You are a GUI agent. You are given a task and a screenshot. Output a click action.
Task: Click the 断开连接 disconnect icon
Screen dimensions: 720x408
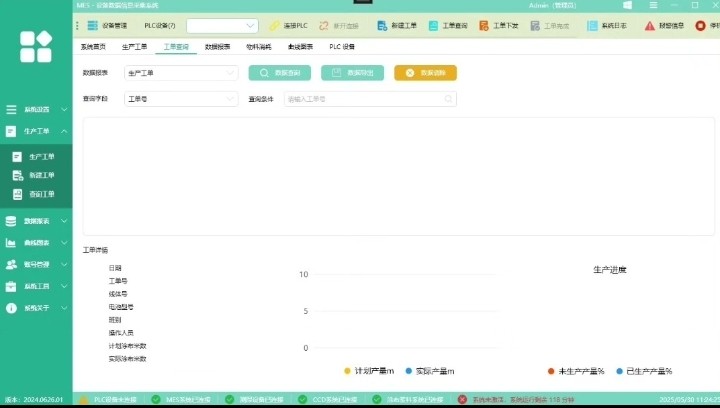tap(324, 26)
